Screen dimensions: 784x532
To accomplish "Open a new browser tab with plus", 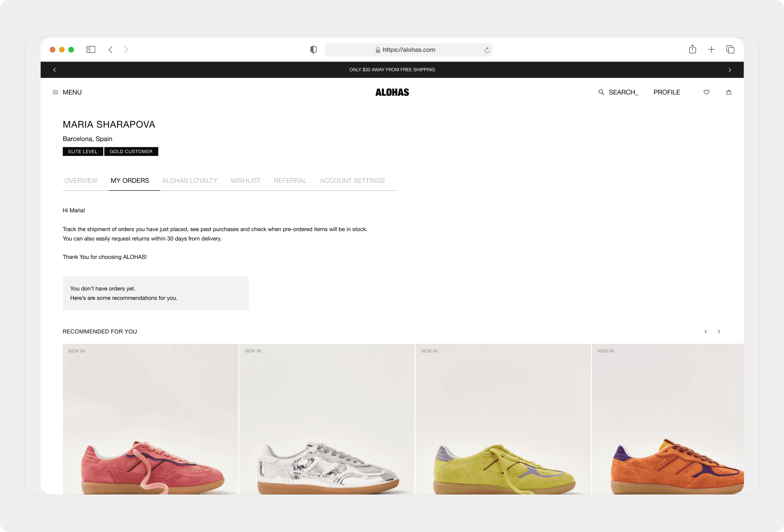I will click(x=711, y=49).
